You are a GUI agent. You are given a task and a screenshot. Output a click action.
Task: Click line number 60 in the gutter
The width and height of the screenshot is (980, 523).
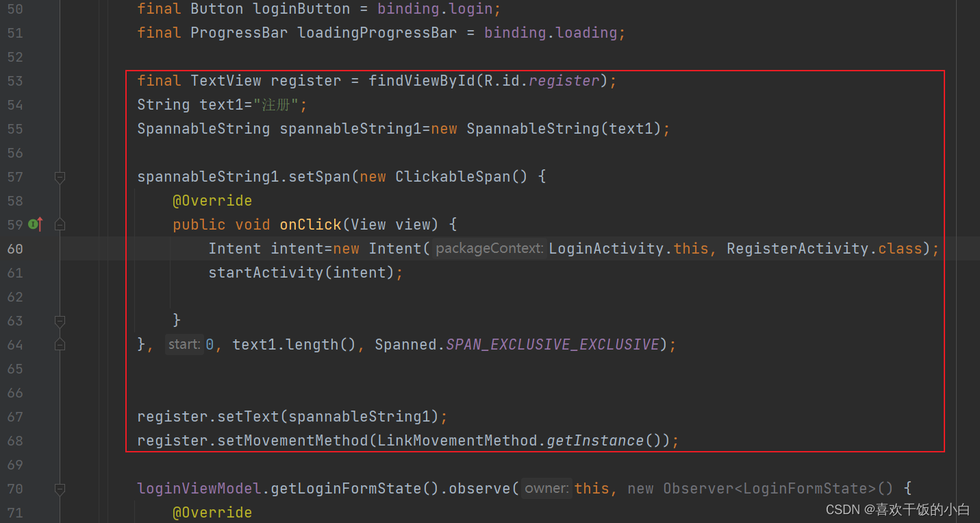point(15,249)
